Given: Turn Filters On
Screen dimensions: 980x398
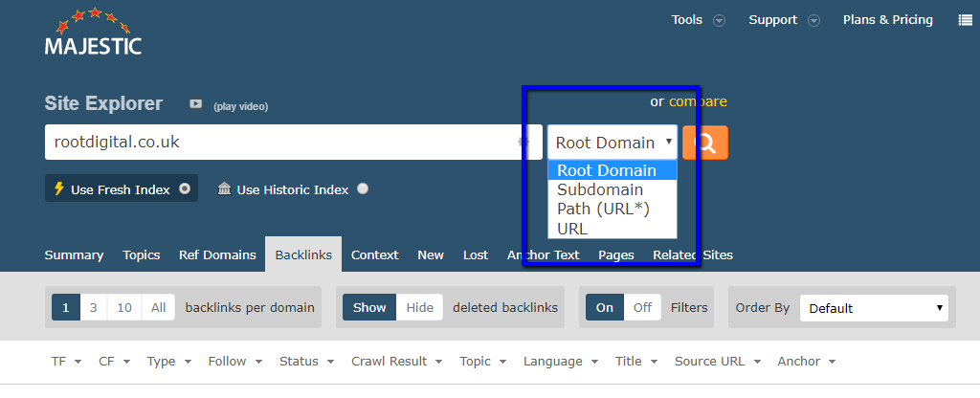Looking at the screenshot, I should point(605,307).
